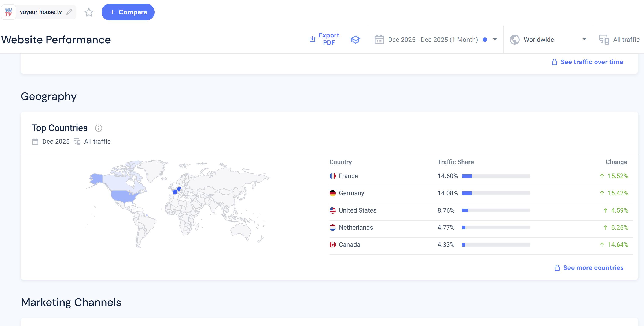
Task: Click the Top Countries info icon
Action: coord(99,128)
